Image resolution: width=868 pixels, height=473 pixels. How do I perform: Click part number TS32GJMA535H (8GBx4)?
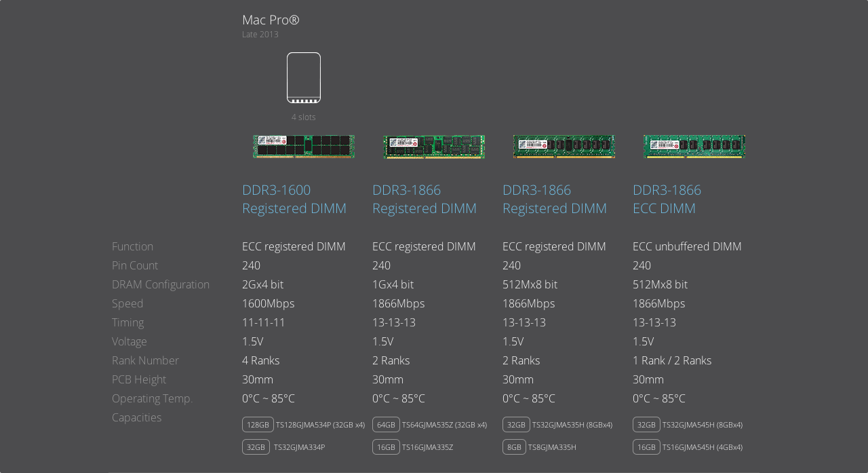572,425
